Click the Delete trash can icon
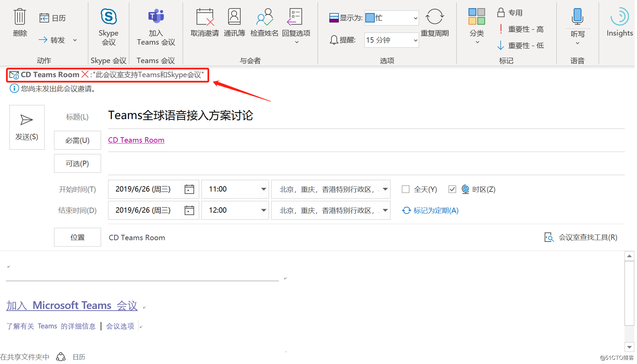637x364 pixels. [20, 17]
